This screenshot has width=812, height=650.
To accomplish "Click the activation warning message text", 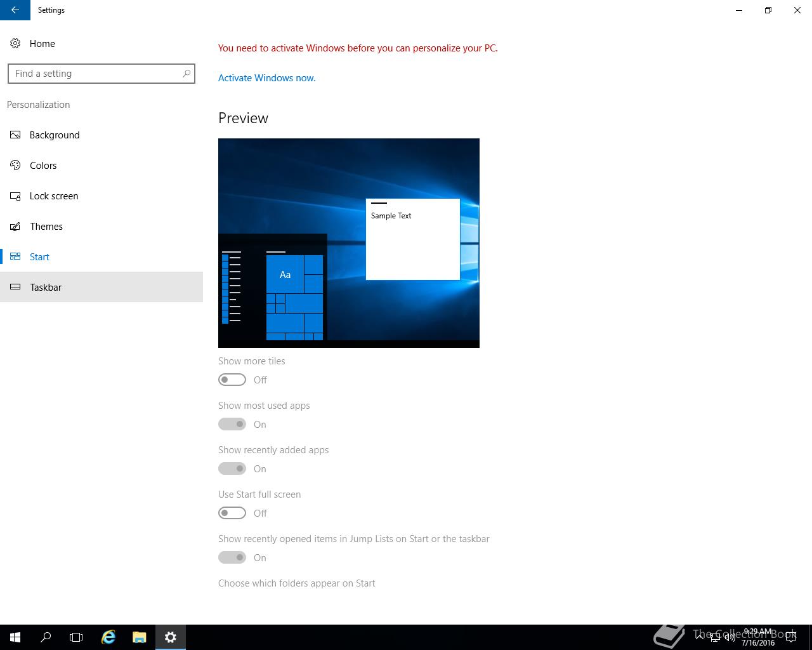I will coord(358,48).
